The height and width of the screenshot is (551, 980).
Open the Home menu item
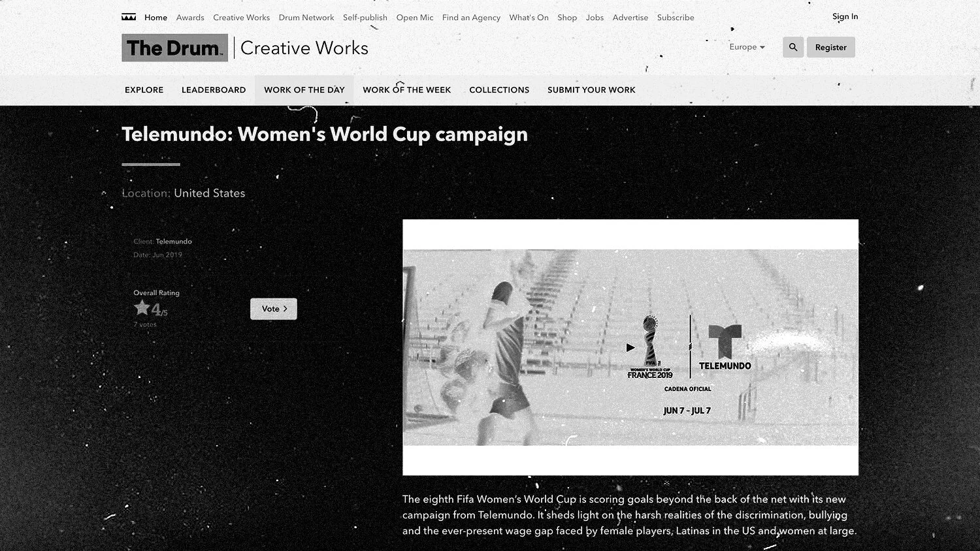[155, 18]
